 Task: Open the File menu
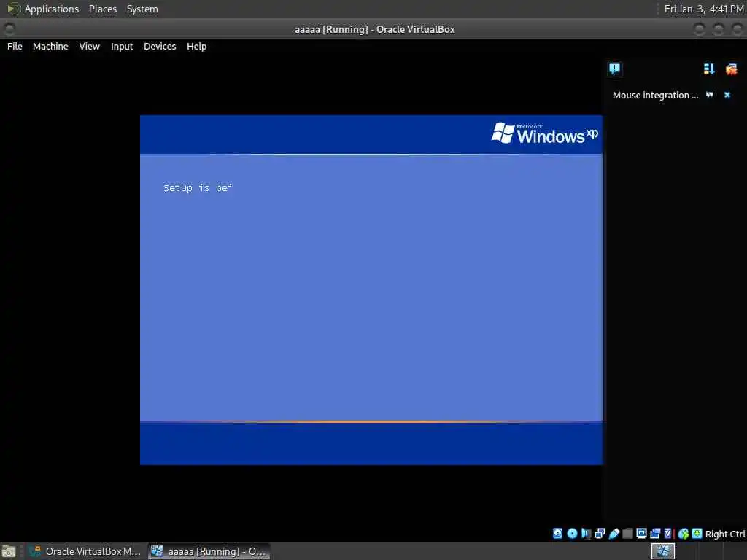click(x=15, y=46)
